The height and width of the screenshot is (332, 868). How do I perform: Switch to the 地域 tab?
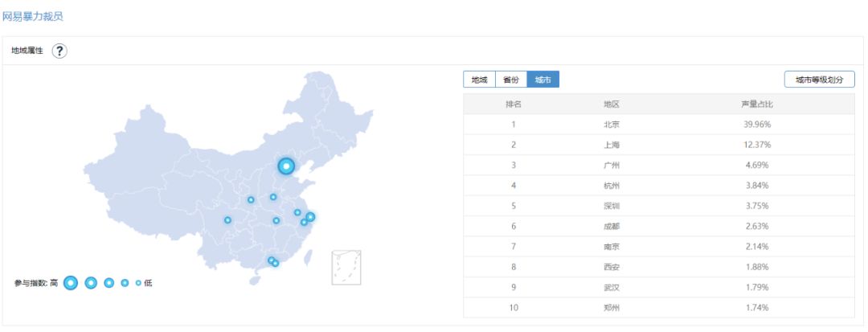click(479, 80)
